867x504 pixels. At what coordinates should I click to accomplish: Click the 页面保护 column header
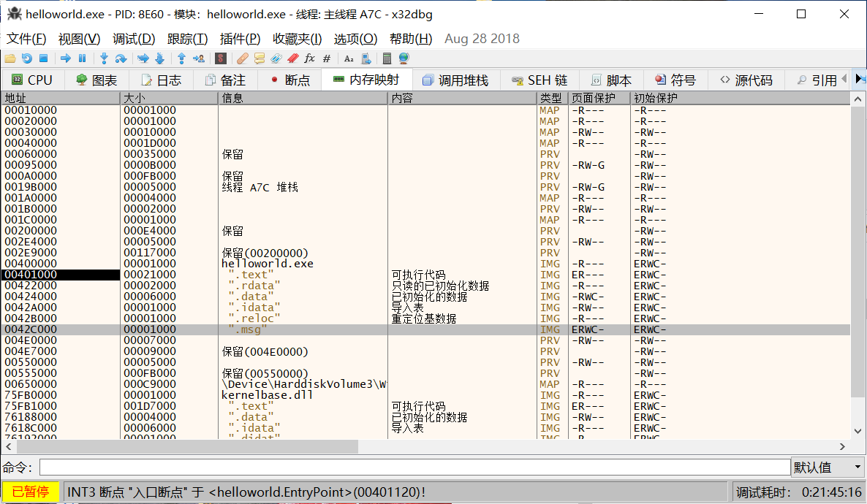click(x=599, y=98)
